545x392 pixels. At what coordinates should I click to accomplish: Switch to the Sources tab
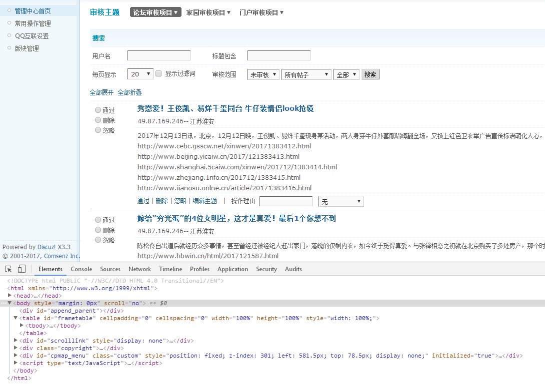point(110,269)
